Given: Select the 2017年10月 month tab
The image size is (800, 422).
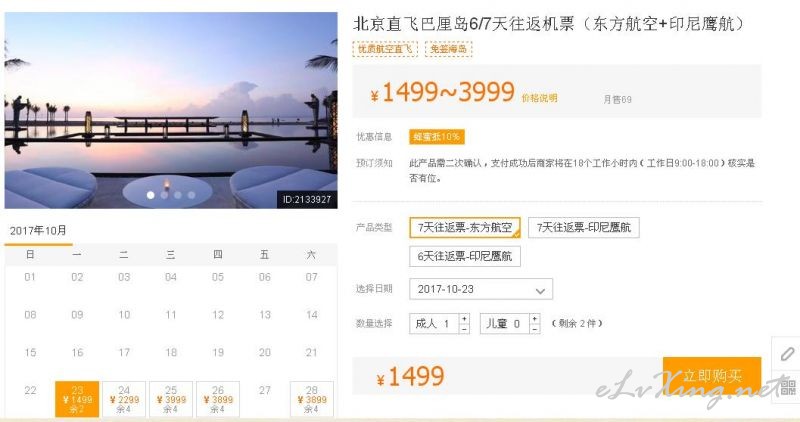Looking at the screenshot, I should (38, 231).
